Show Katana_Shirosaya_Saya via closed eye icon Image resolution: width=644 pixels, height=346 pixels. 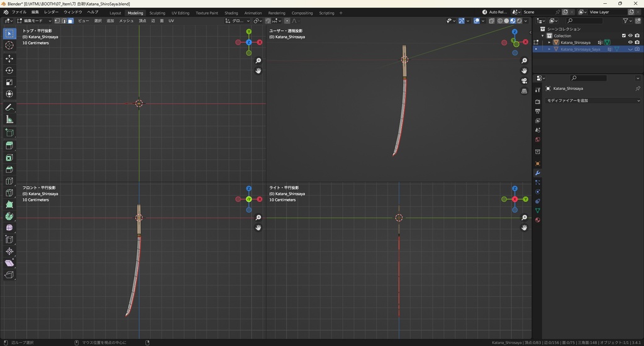[x=630, y=49]
